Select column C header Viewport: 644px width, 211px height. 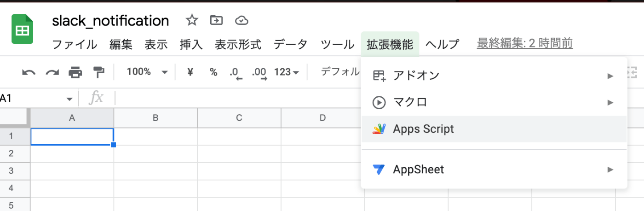(239, 118)
